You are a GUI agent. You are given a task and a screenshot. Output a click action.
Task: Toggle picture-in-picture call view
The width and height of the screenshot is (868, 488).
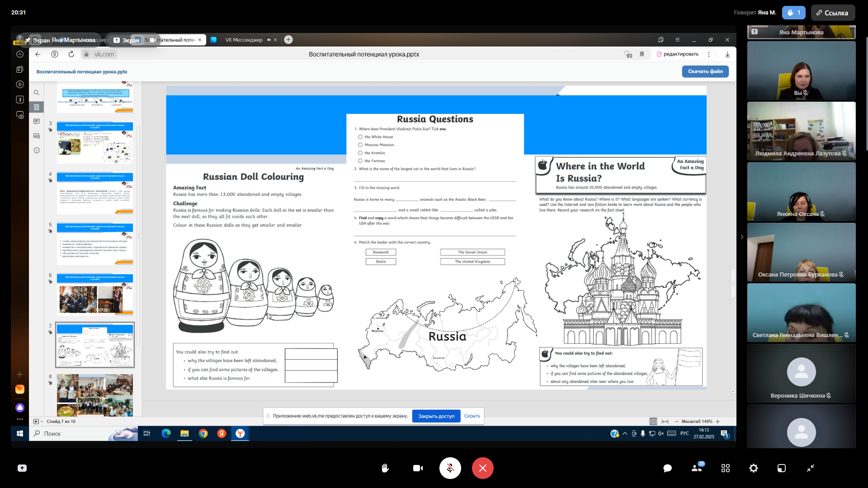782,468
